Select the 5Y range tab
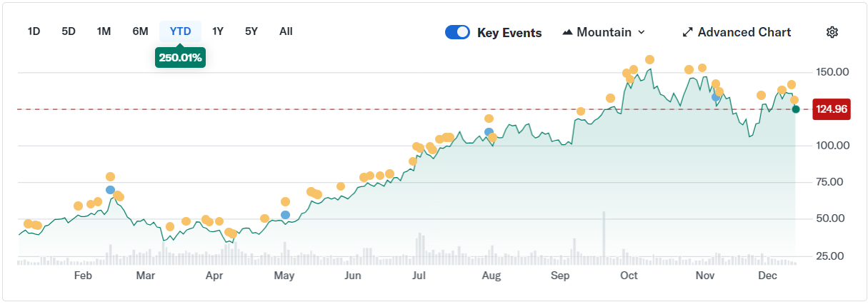 click(251, 31)
